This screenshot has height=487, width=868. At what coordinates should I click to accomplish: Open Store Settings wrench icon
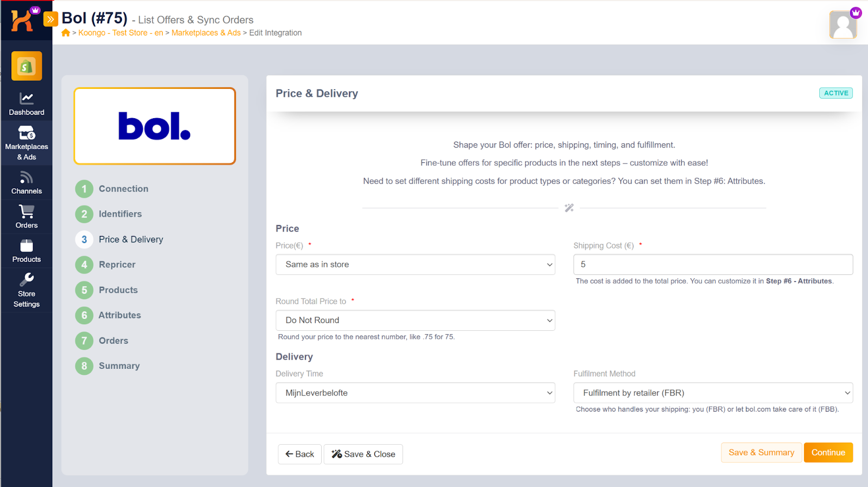pyautogui.click(x=27, y=279)
